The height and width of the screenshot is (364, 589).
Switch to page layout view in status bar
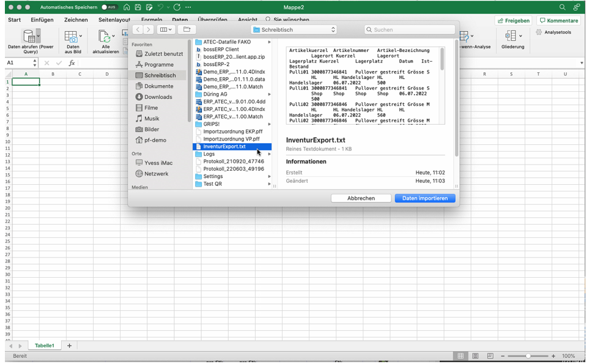coord(475,356)
